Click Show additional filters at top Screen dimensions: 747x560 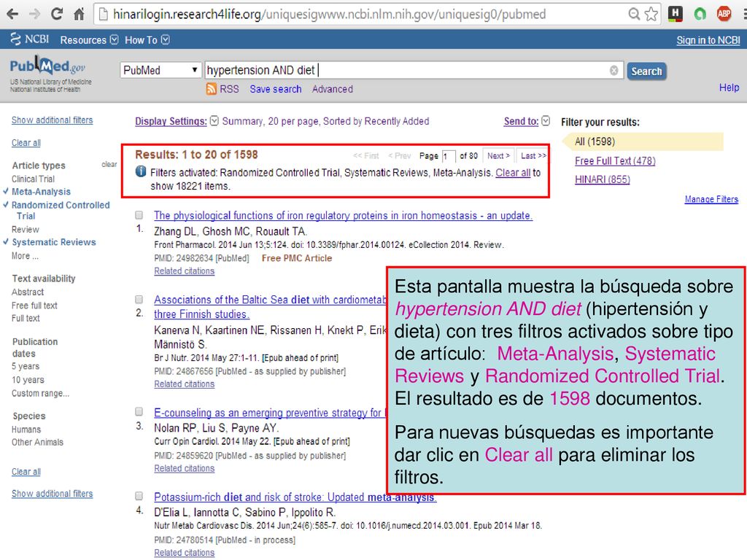pos(52,120)
